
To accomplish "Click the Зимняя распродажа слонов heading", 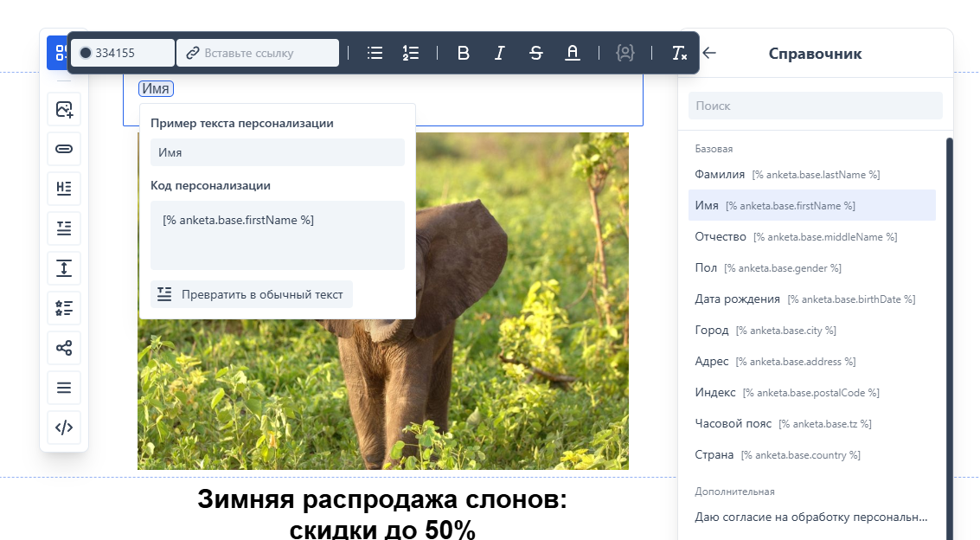I will click(381, 514).
